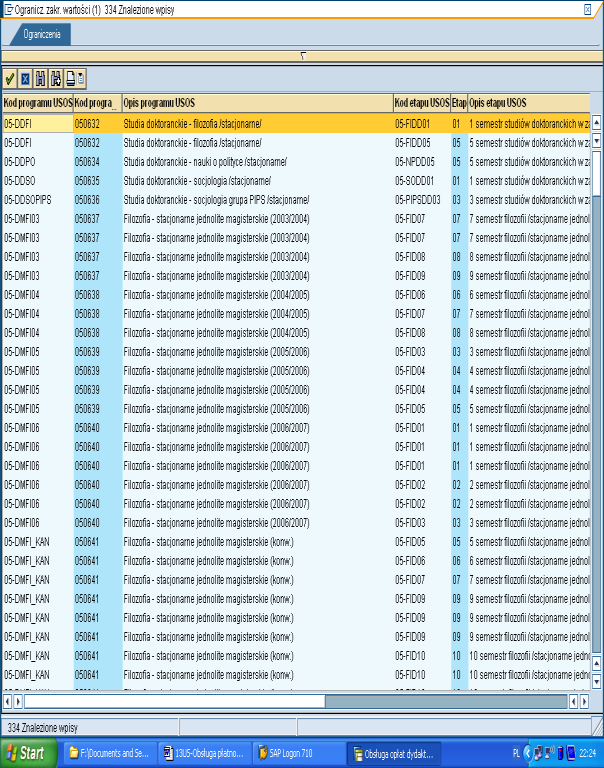604x768 pixels.
Task: Close the Ogranicz zakr. wartości dialog
Action: (x=587, y=9)
